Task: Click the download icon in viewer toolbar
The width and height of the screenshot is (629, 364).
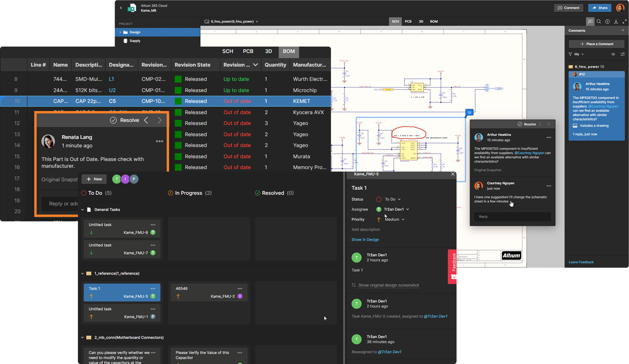Action: [616, 22]
